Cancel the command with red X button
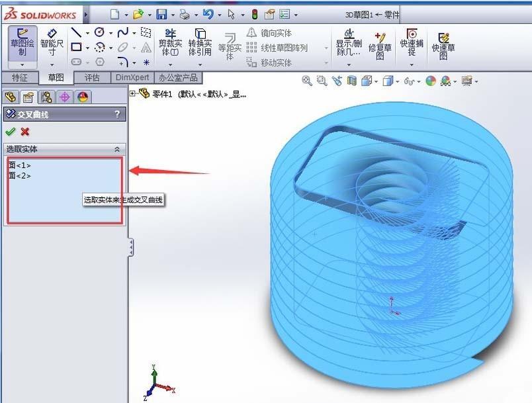This screenshot has width=532, height=403. [x=24, y=131]
